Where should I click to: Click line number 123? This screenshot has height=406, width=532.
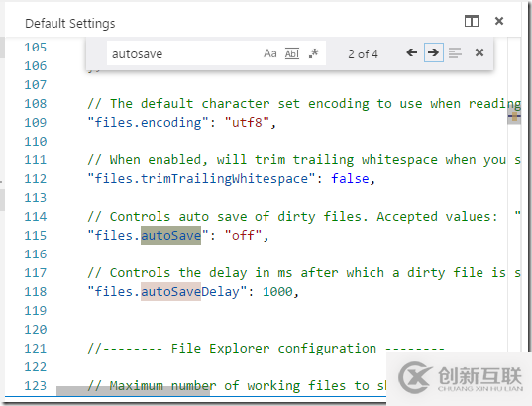coord(36,386)
